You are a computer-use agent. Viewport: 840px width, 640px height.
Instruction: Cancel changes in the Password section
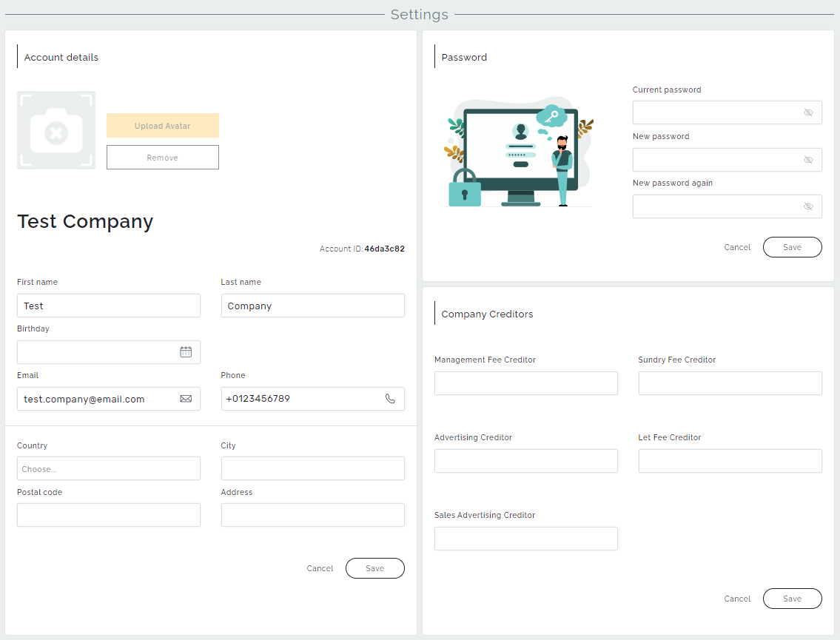pos(737,247)
